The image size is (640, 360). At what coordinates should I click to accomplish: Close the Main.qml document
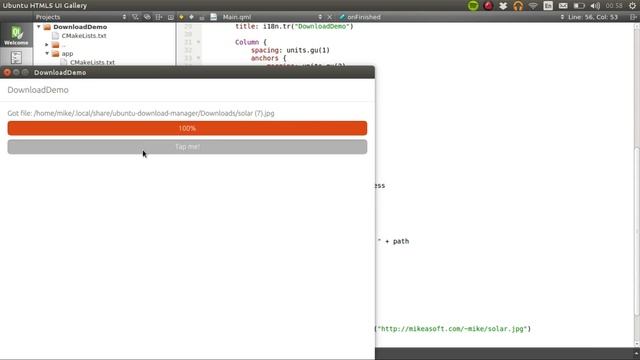click(329, 17)
